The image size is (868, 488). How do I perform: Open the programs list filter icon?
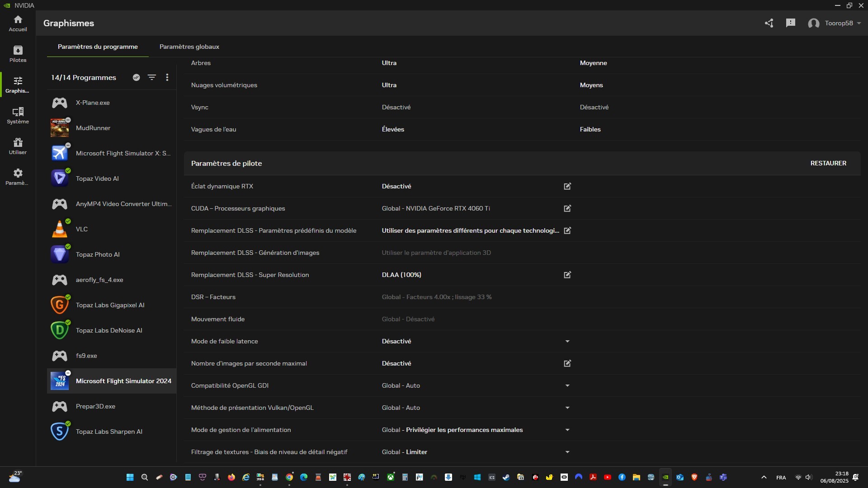click(x=152, y=77)
